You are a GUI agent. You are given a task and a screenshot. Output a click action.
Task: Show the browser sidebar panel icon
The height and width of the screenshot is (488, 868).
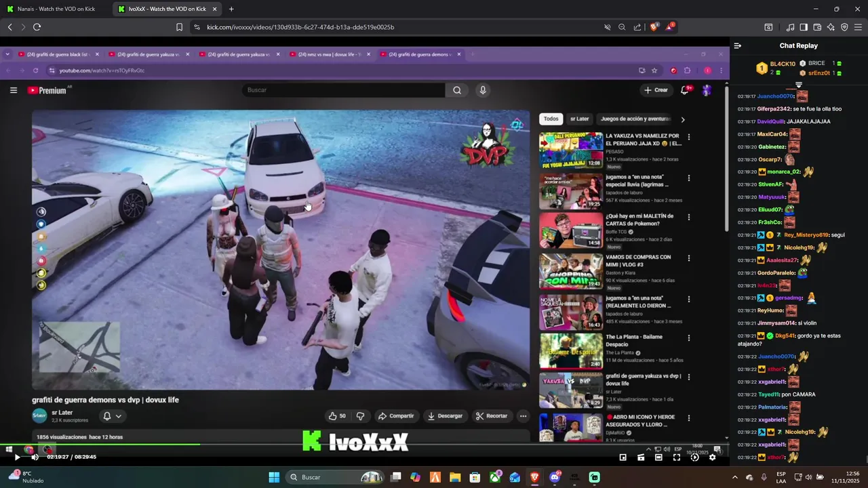click(804, 27)
